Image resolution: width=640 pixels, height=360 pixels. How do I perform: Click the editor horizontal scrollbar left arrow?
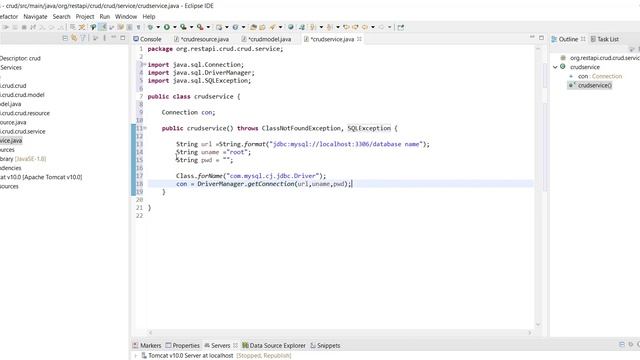pos(150,333)
